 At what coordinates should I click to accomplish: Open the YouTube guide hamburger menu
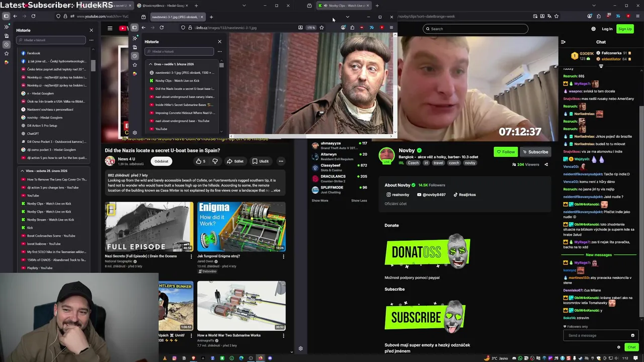coord(110,28)
